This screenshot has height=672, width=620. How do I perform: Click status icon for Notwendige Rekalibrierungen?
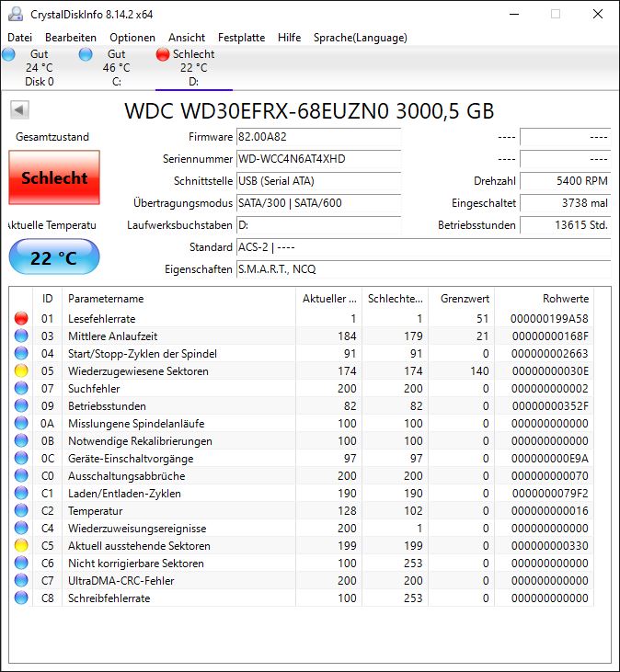21,440
